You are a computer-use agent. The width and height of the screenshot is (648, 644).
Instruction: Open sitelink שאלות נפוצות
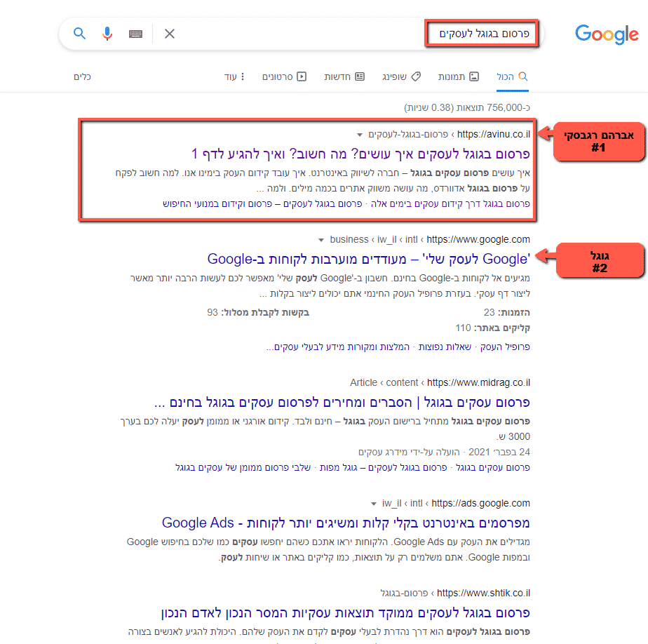coord(445,347)
